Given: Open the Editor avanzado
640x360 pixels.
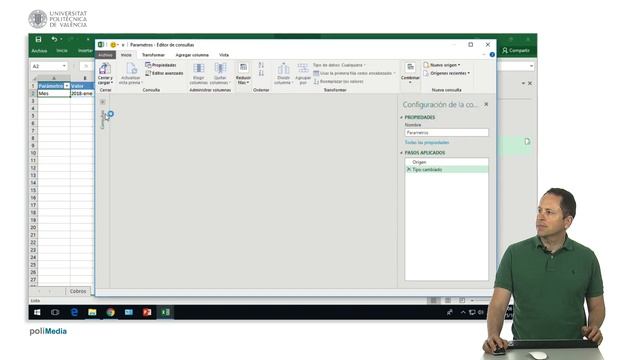Looking at the screenshot, I should (x=164, y=73).
